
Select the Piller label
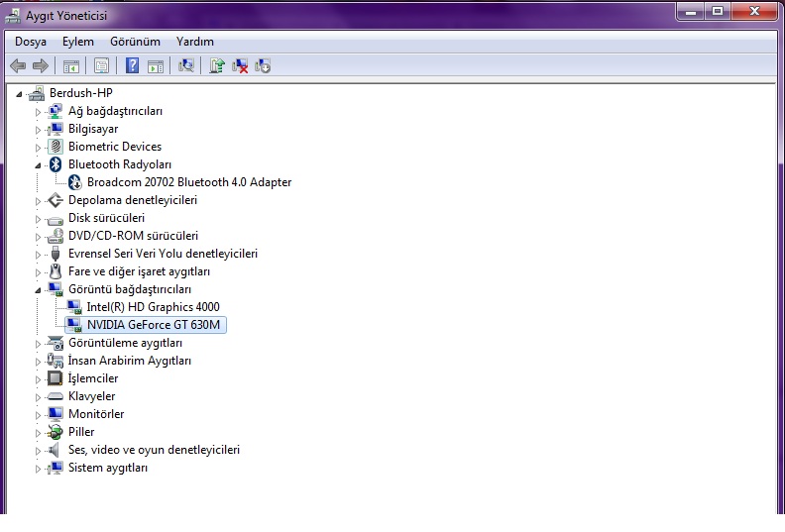(x=81, y=432)
